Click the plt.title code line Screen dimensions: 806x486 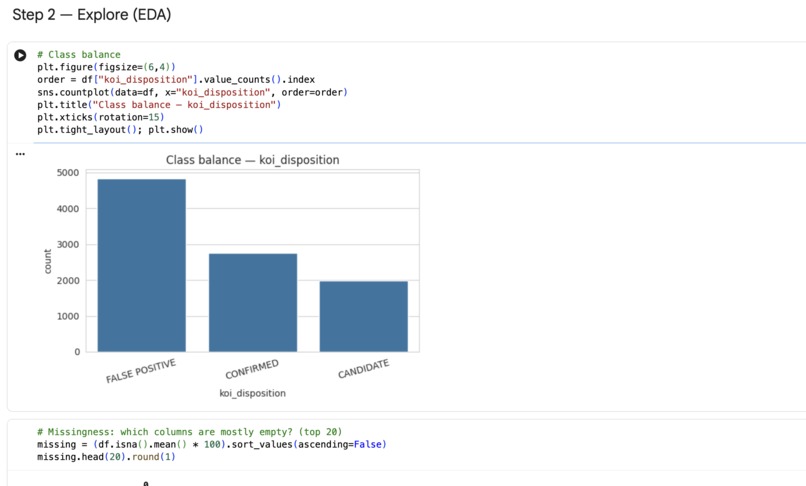coord(159,105)
